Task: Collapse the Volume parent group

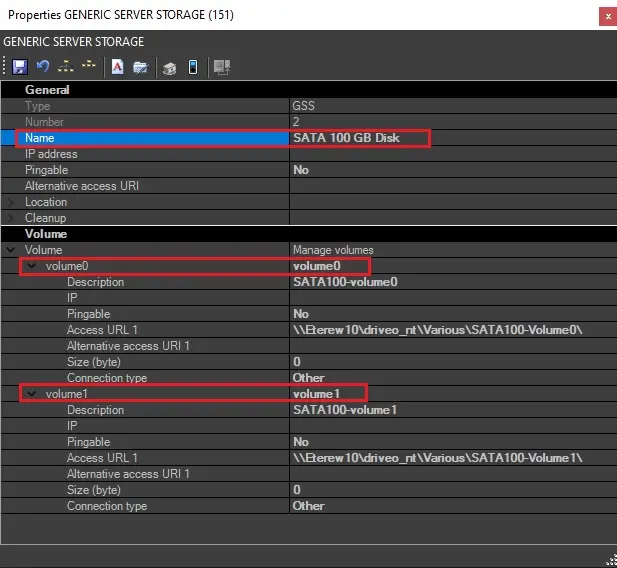Action: 11,250
